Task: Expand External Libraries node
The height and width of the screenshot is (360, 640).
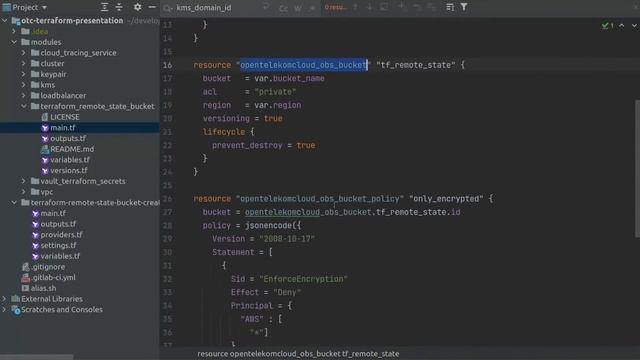Action: tap(4, 299)
